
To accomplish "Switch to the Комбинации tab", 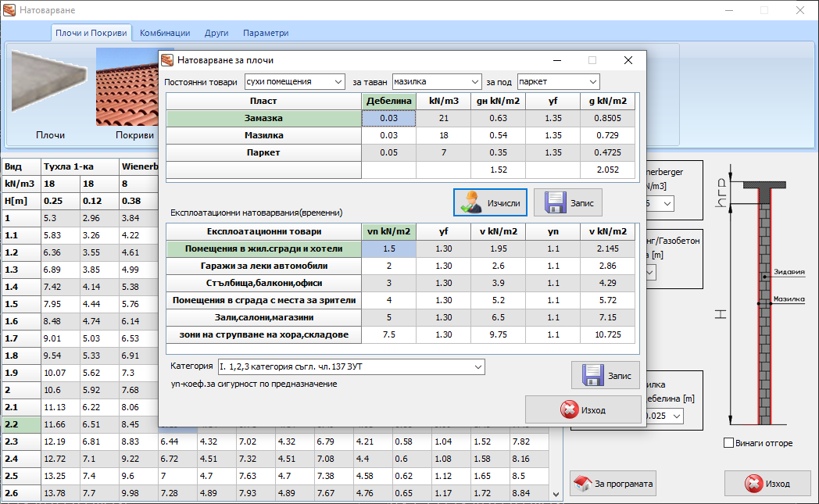I will click(x=165, y=33).
